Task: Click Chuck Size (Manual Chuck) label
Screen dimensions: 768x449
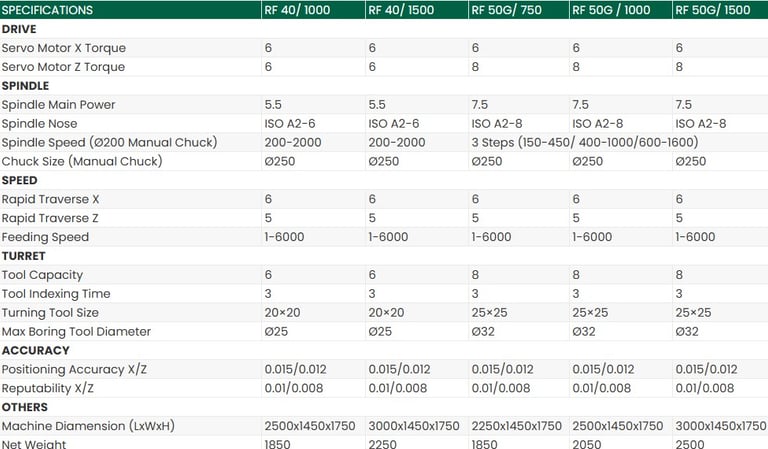Action: tap(82, 161)
